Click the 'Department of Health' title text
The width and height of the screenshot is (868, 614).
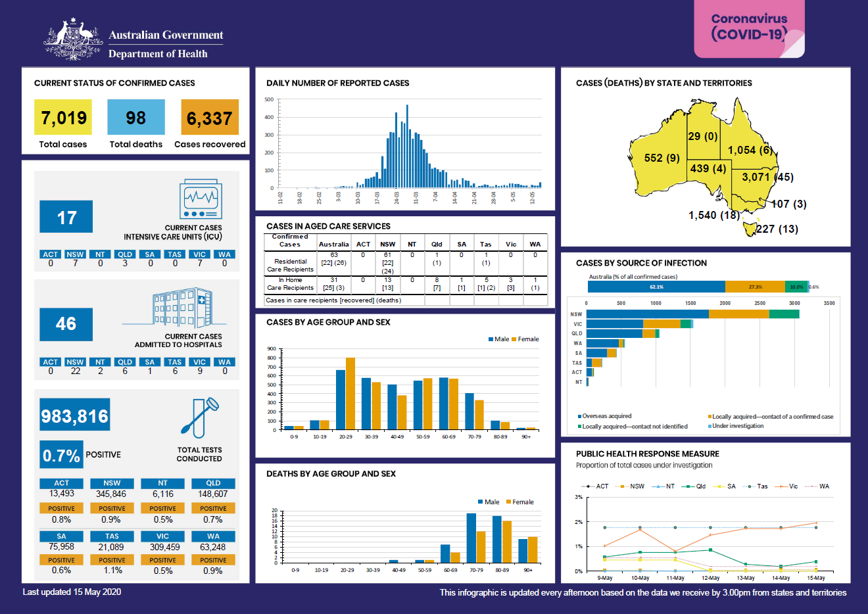coord(158,54)
